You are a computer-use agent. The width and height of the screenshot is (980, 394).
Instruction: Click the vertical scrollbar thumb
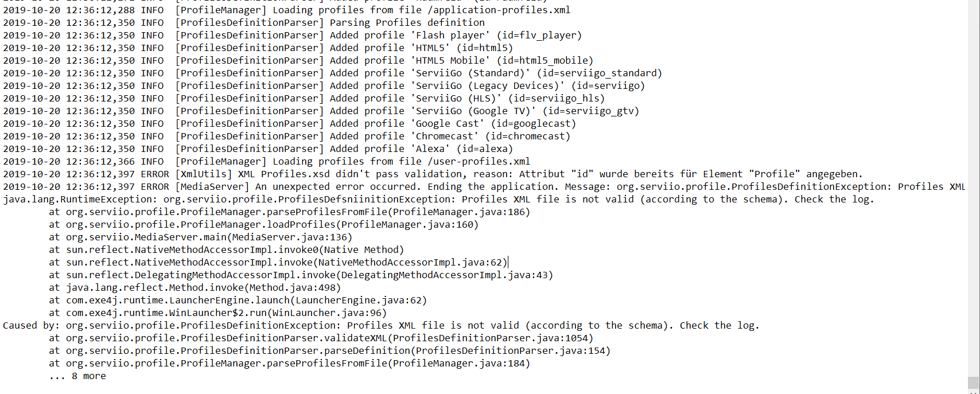point(973,383)
